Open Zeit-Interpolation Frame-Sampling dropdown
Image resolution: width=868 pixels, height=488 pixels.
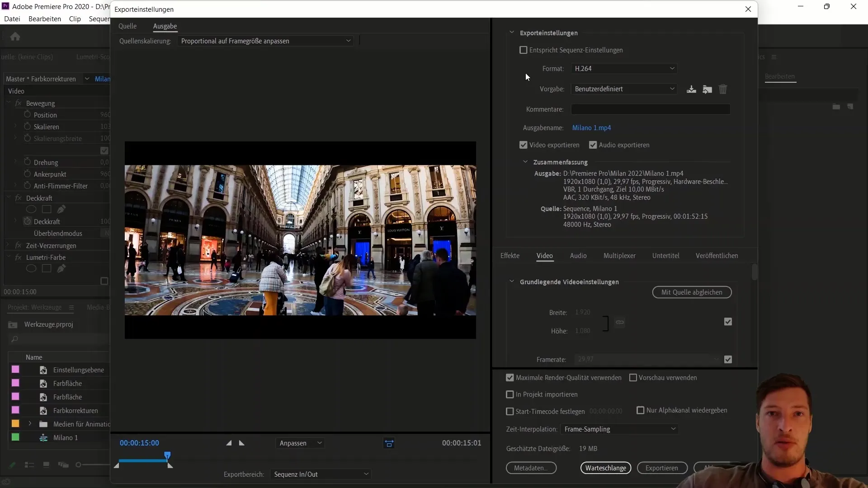pyautogui.click(x=619, y=429)
